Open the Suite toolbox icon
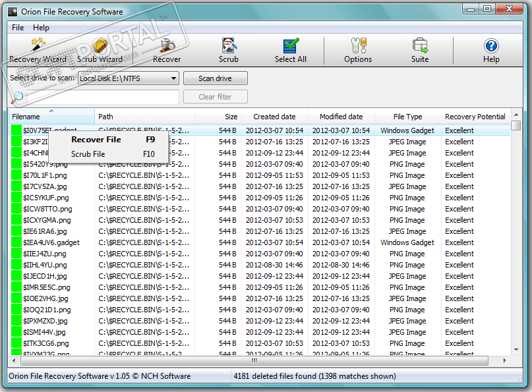This screenshot has height=392, width=532. [420, 51]
